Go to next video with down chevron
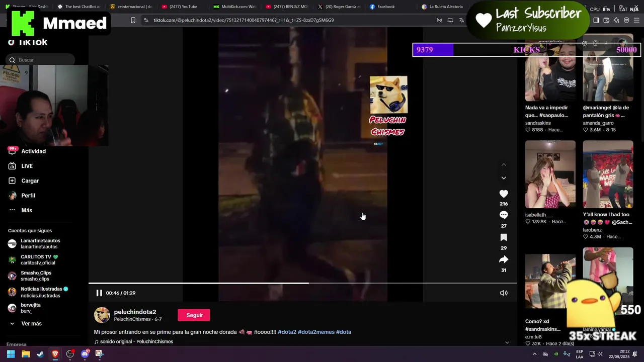The height and width of the screenshot is (362, 644). (504, 178)
